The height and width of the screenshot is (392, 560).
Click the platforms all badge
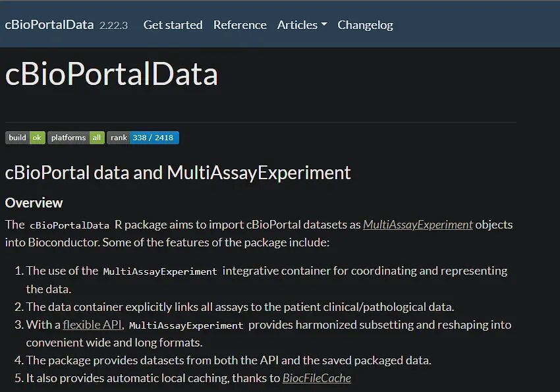[x=76, y=138]
